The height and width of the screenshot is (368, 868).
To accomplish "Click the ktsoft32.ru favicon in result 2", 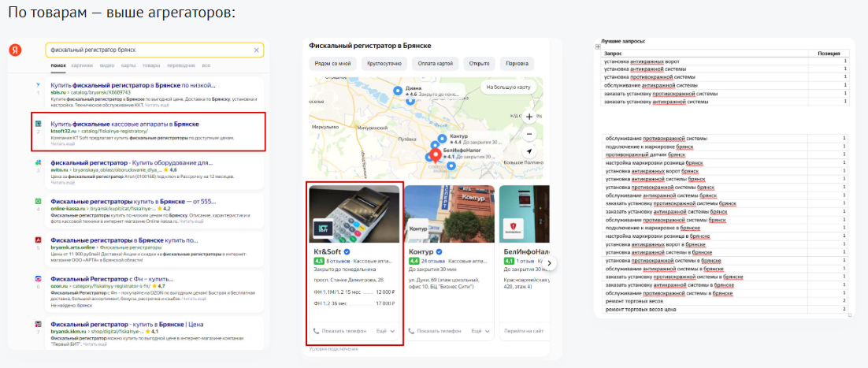I will coord(38,124).
